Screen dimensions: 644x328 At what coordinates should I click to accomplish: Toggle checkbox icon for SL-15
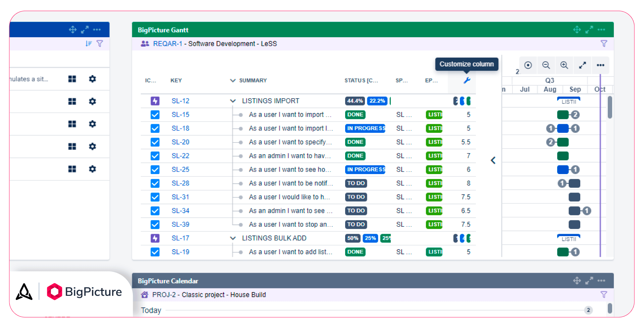tap(155, 114)
